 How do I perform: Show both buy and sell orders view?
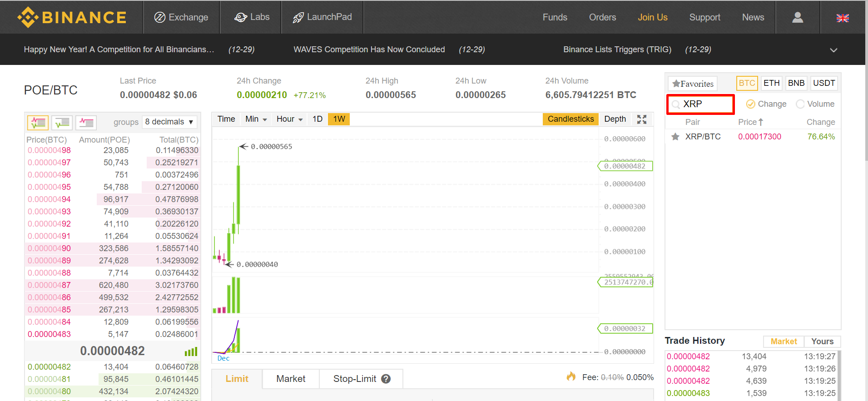[38, 122]
